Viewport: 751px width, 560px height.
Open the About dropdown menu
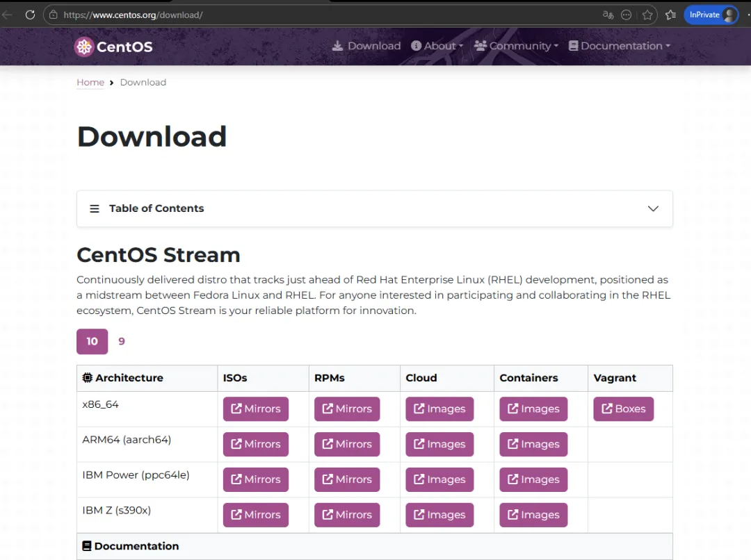437,46
